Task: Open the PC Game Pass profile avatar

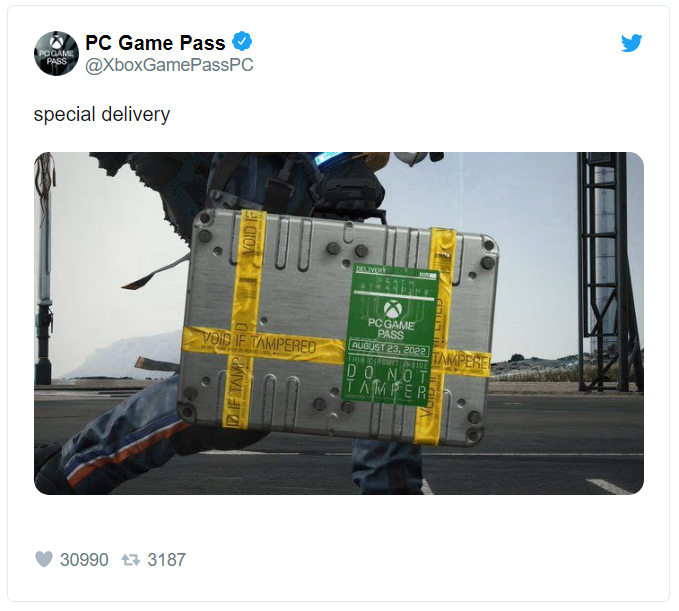Action: coord(56,53)
